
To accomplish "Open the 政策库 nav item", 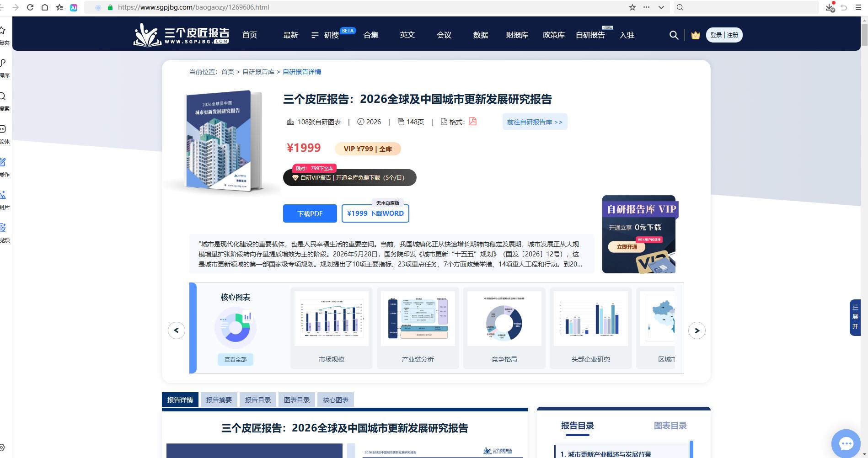I will coord(554,35).
